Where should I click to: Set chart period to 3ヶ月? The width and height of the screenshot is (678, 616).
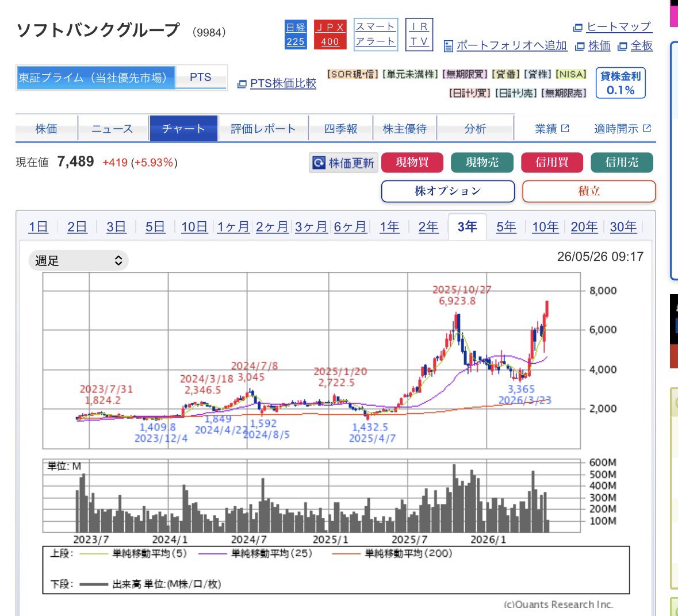[x=311, y=227]
